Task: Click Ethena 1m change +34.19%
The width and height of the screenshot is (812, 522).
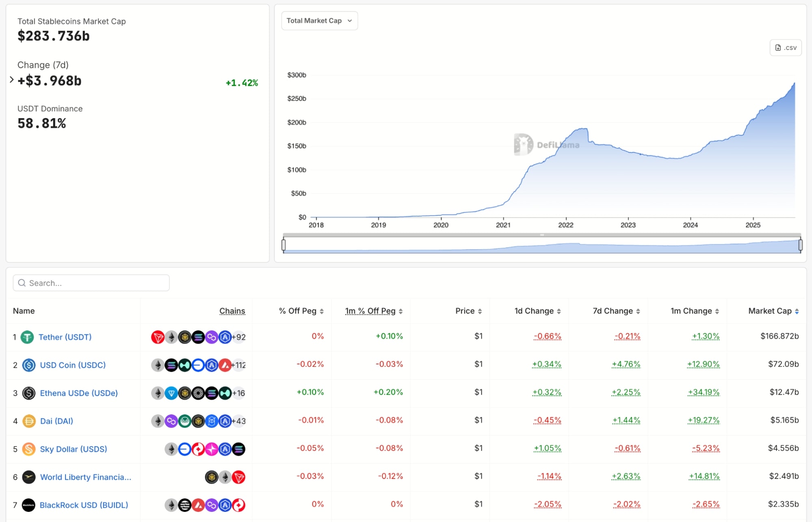Action: (704, 392)
